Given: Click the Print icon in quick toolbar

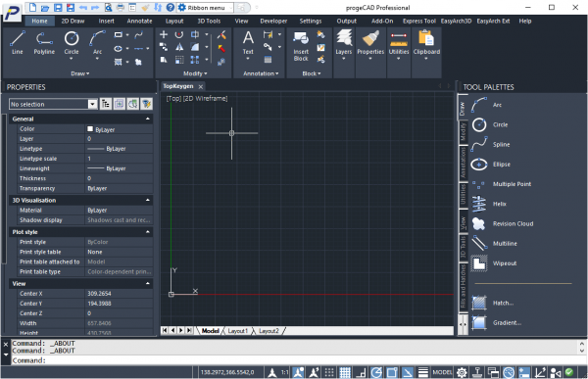Looking at the screenshot, I should pyautogui.click(x=121, y=8).
